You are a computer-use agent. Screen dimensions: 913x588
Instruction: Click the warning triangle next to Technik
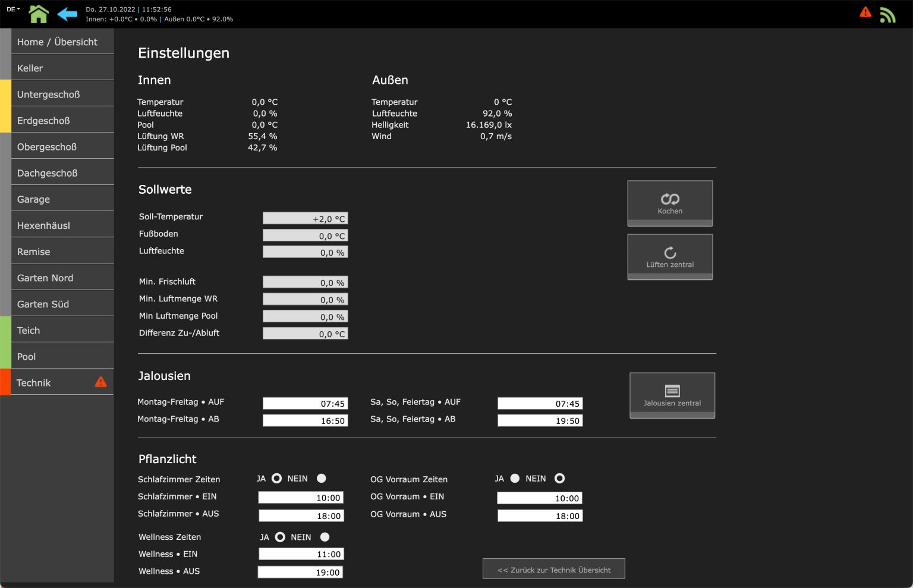pyautogui.click(x=100, y=382)
